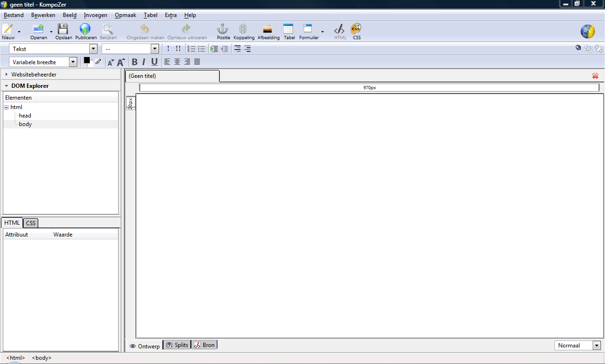Switch to the CSS attributes tab
605x364 pixels.
tap(31, 223)
